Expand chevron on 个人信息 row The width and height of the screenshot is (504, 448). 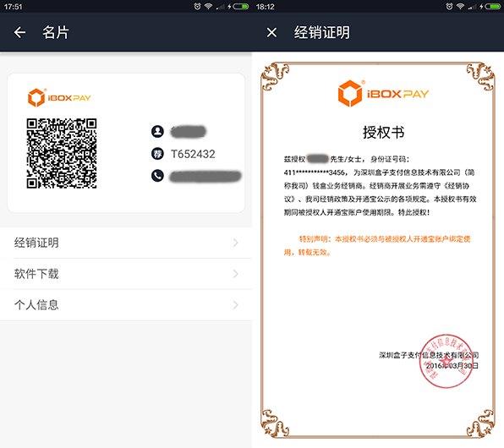pyautogui.click(x=236, y=304)
